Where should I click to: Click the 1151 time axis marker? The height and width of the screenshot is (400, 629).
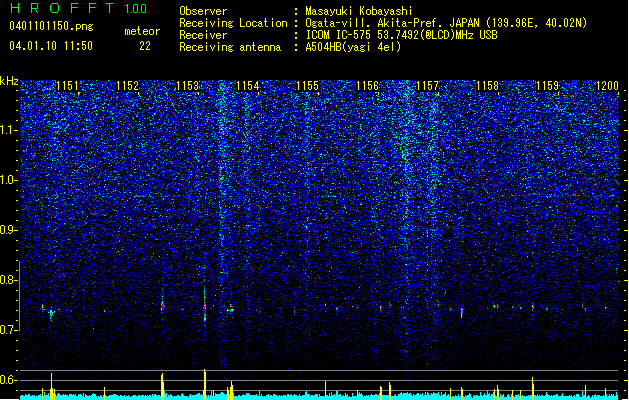pos(67,86)
